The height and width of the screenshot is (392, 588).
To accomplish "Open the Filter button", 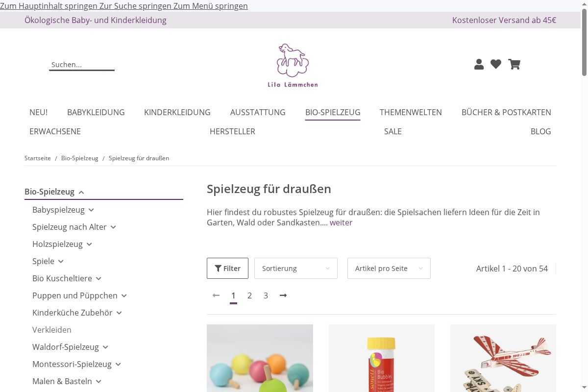I will pyautogui.click(x=227, y=268).
